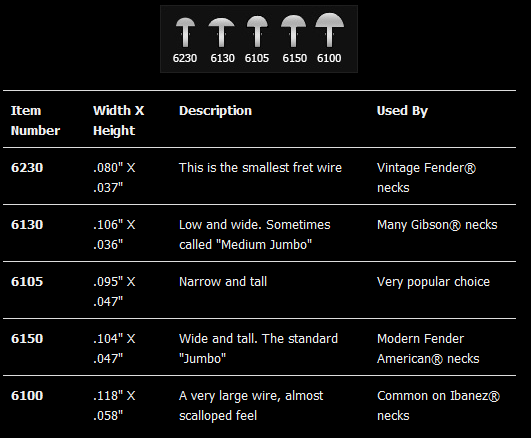Click the 6105 label under fret image
The width and height of the screenshot is (531, 438).
click(257, 58)
